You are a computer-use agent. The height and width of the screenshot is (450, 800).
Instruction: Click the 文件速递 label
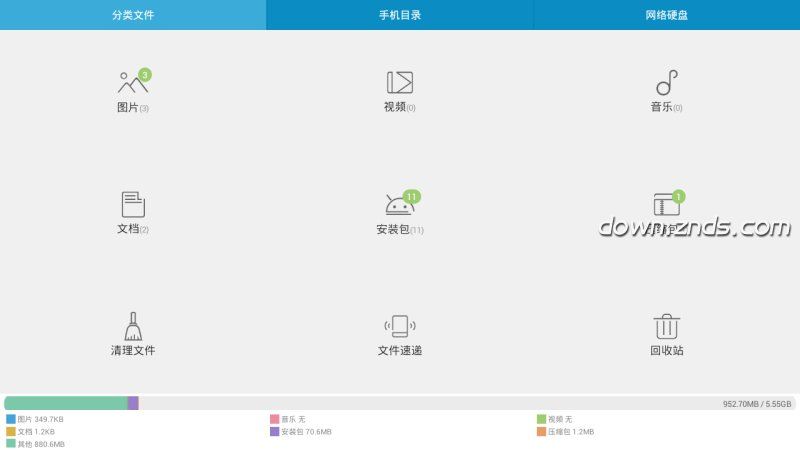pyautogui.click(x=399, y=351)
